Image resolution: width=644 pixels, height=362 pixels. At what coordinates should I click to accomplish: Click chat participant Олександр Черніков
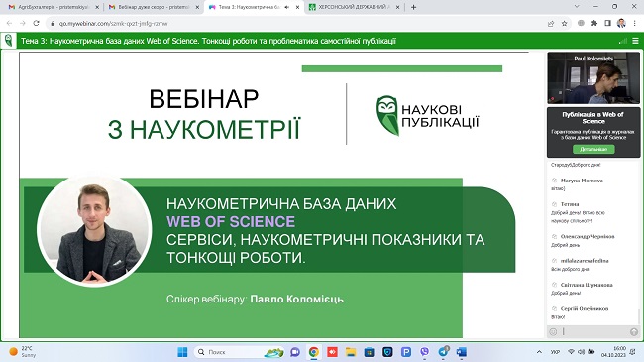[588, 236]
